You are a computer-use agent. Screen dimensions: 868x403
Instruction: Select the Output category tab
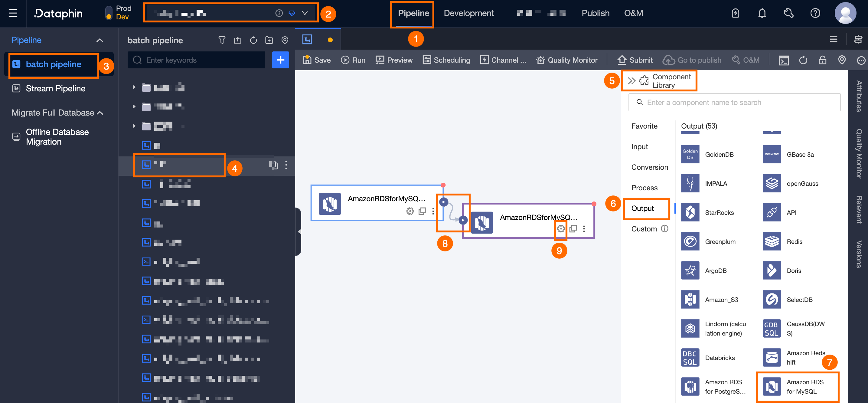pyautogui.click(x=642, y=208)
